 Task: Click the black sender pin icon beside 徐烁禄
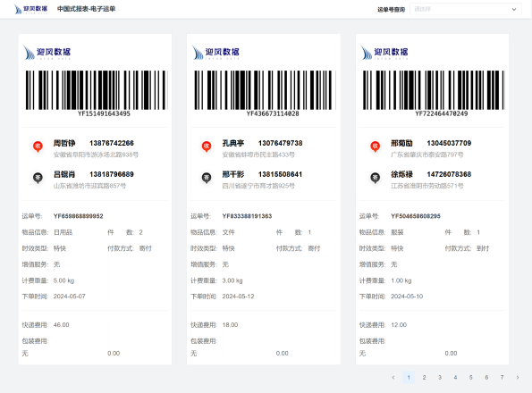click(375, 178)
